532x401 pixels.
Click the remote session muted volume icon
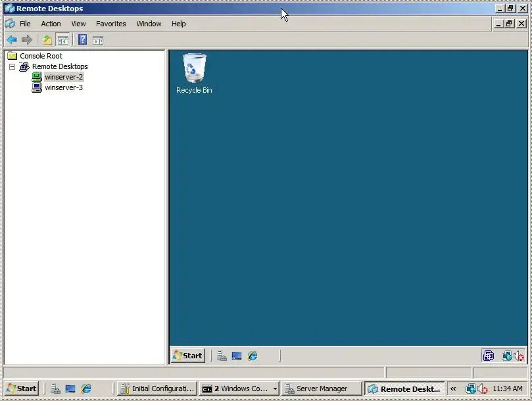coord(519,356)
